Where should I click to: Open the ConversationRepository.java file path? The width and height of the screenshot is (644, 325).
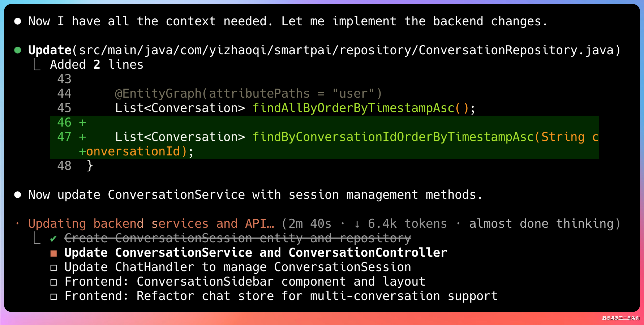click(346, 50)
